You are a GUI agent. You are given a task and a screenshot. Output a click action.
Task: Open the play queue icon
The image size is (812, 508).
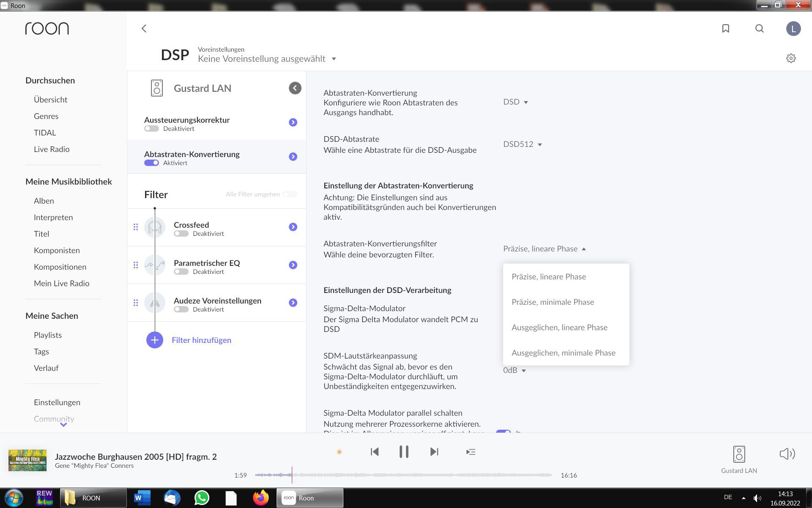471,452
